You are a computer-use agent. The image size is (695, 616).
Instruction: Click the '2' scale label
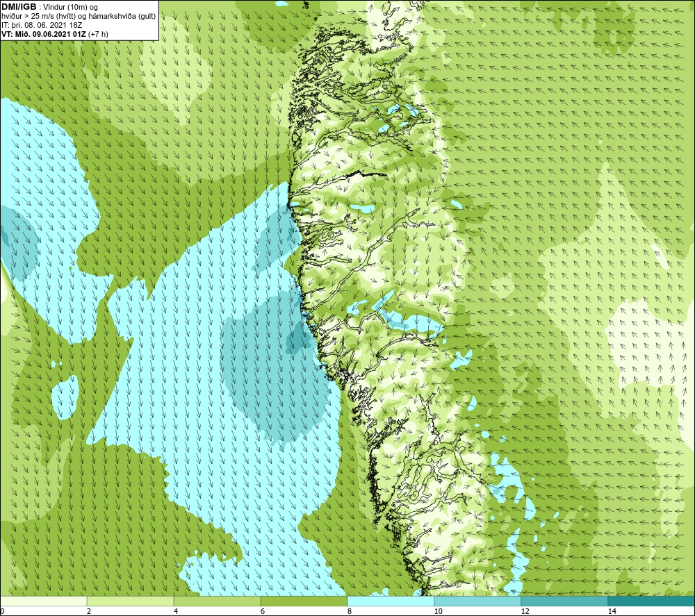[89, 611]
